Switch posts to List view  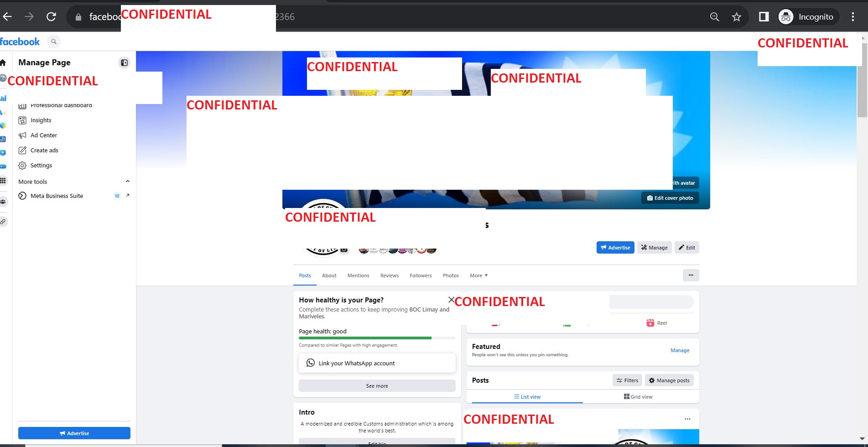click(x=527, y=397)
